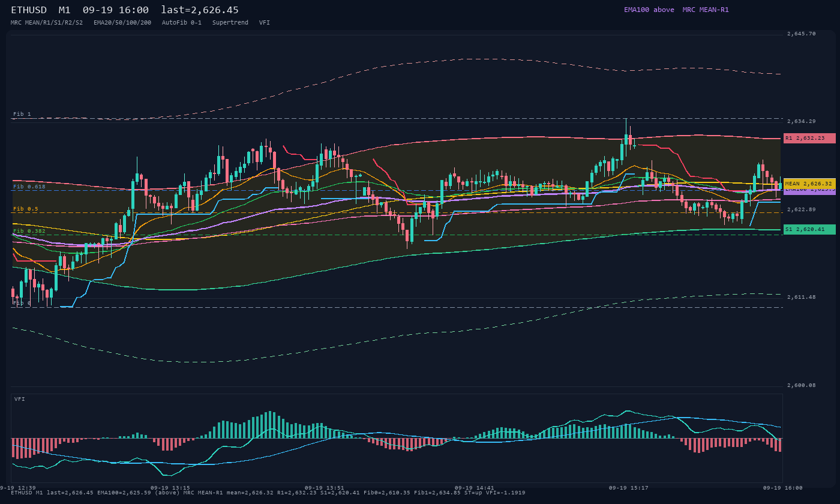Image resolution: width=840 pixels, height=504 pixels.
Task: Click the 2,622.89 price axis label
Action: click(801, 209)
